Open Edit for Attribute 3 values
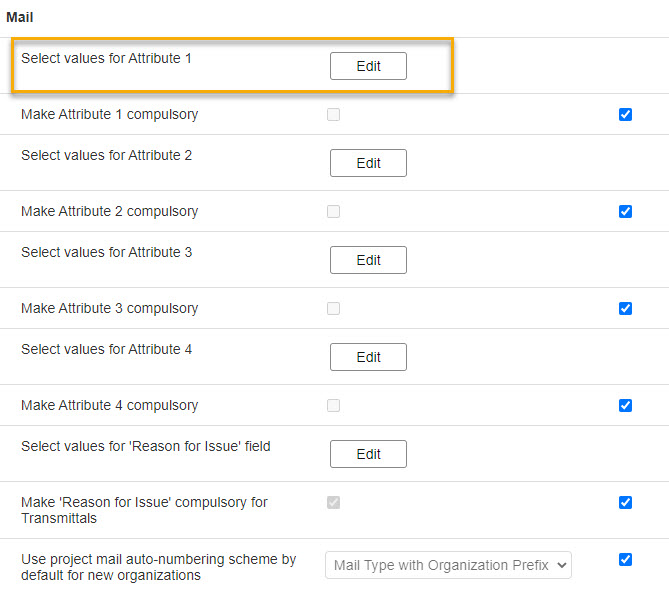This screenshot has height=592, width=669. click(368, 260)
